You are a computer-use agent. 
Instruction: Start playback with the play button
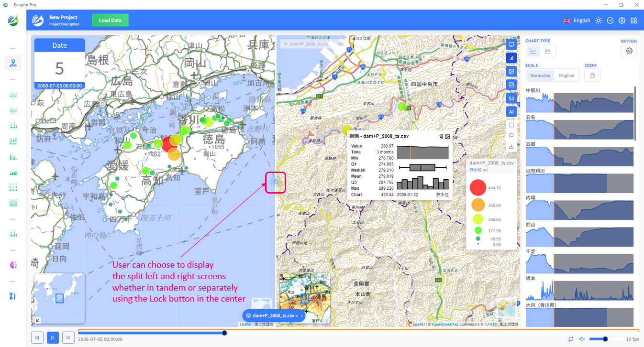pos(53,337)
